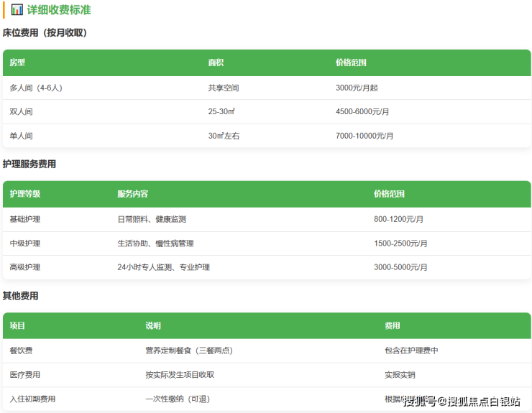Select the 多人间（4-6人） row label

coord(36,88)
